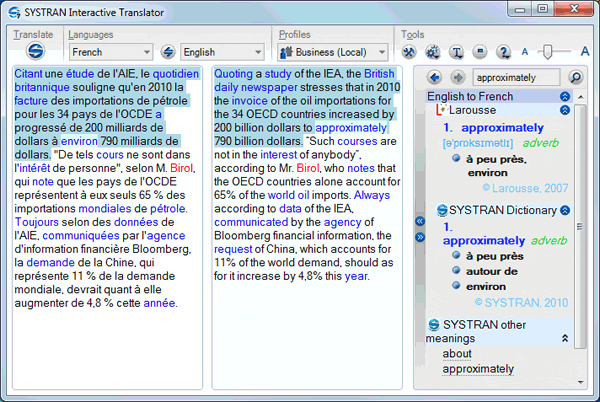Viewport: 600px width, 402px height.
Task: Click 'Quoting' in the translation pane
Action: pyautogui.click(x=233, y=73)
